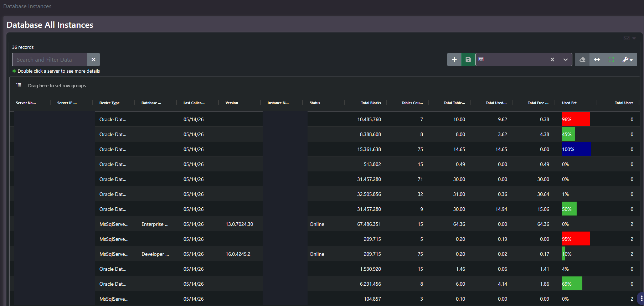The height and width of the screenshot is (306, 644).
Task: Clear the saved view selector with X
Action: tap(552, 59)
